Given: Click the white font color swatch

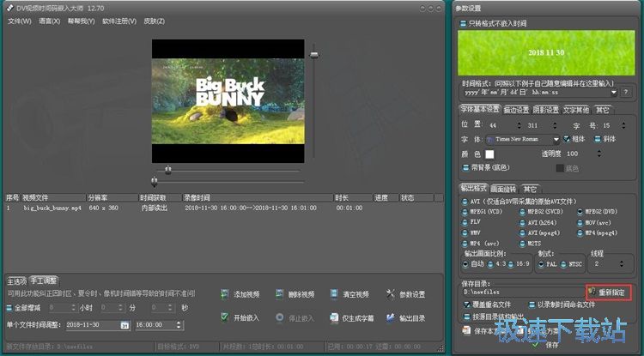Looking at the screenshot, I should coord(489,154).
